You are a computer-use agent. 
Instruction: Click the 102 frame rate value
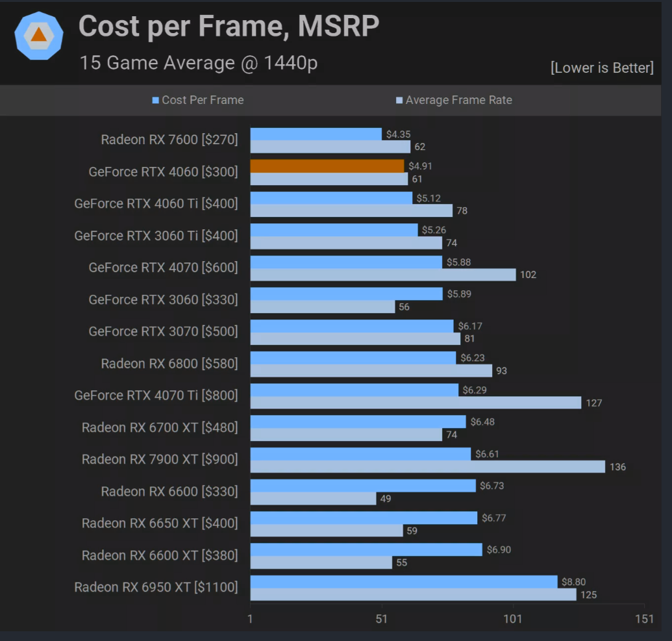(x=528, y=275)
